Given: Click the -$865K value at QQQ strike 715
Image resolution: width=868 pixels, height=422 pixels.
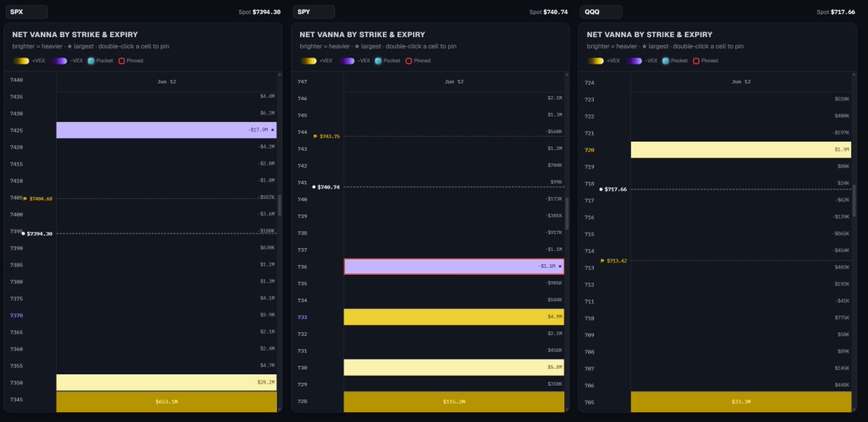Looking at the screenshot, I should coord(840,234).
